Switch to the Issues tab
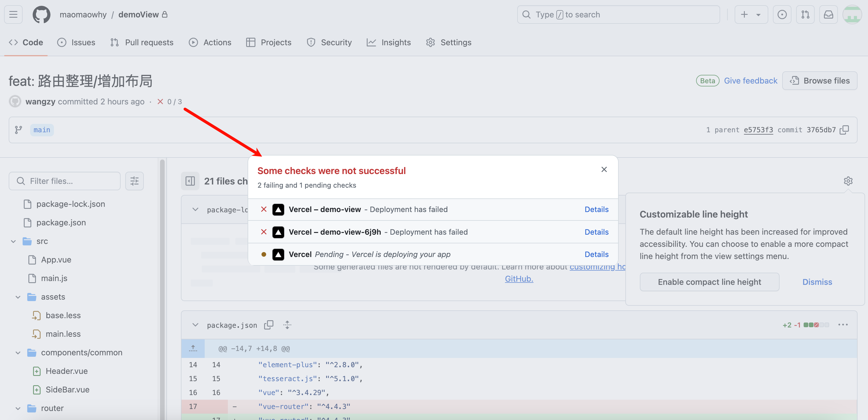This screenshot has width=868, height=420. [76, 42]
